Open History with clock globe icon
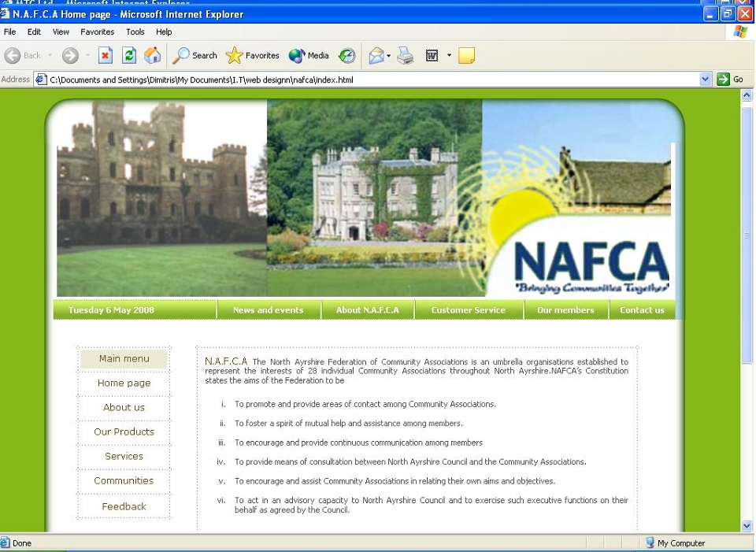This screenshot has width=756, height=552. [x=346, y=55]
